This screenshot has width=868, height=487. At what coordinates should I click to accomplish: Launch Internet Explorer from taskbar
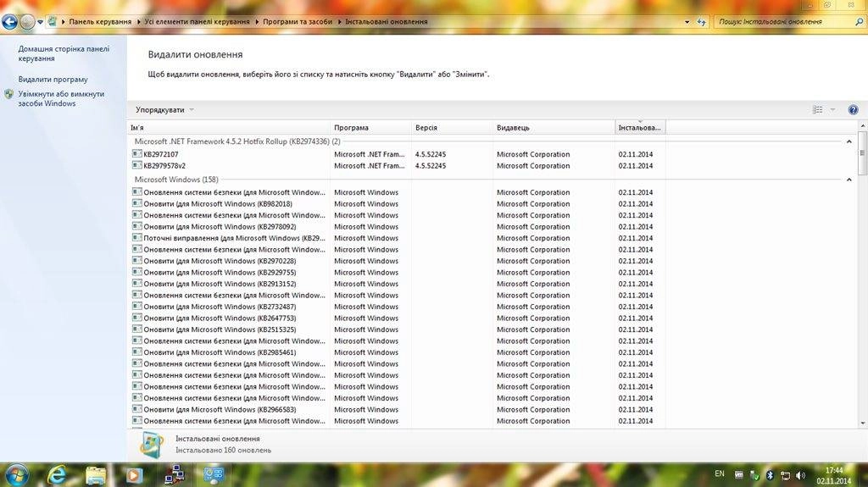point(57,475)
